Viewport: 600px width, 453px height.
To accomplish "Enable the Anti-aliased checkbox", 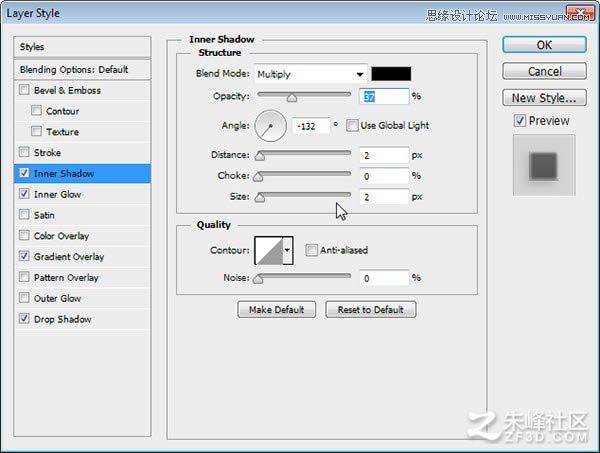I will [x=311, y=250].
